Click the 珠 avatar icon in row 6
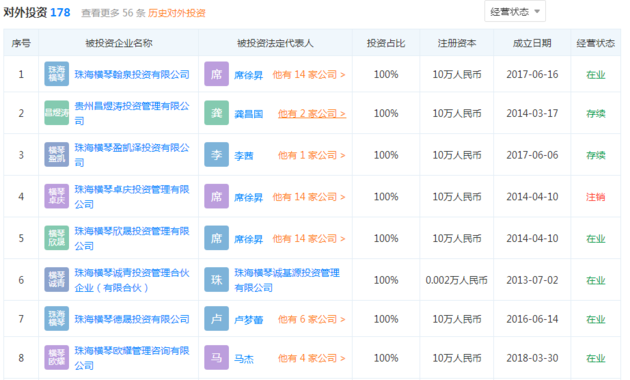The image size is (630, 380). 217,280
